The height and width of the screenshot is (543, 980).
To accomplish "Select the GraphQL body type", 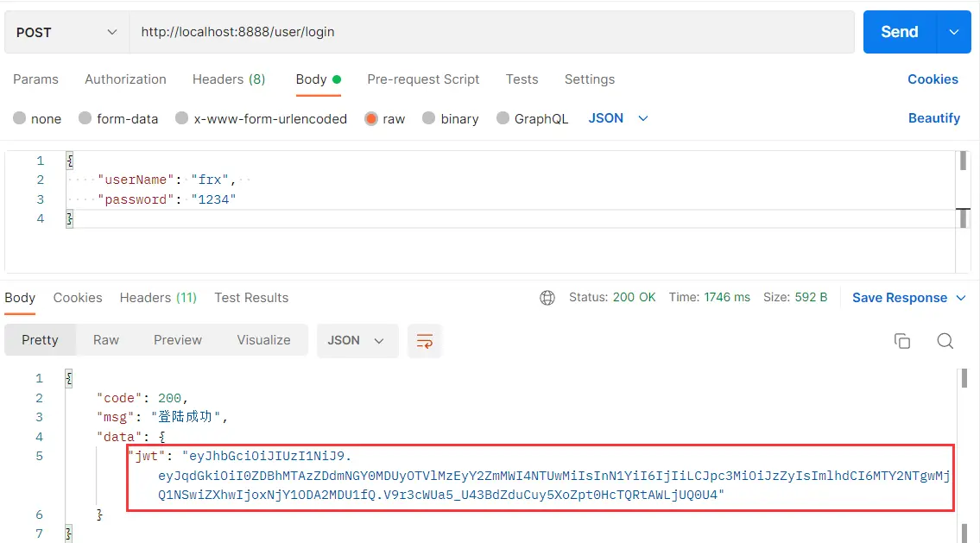I will pyautogui.click(x=532, y=119).
